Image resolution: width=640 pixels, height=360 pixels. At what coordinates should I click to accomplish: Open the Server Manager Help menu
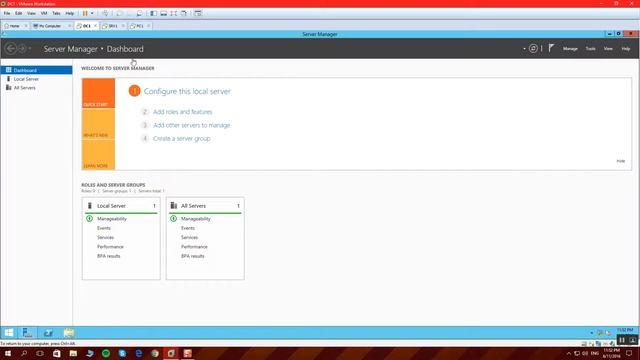(x=626, y=49)
